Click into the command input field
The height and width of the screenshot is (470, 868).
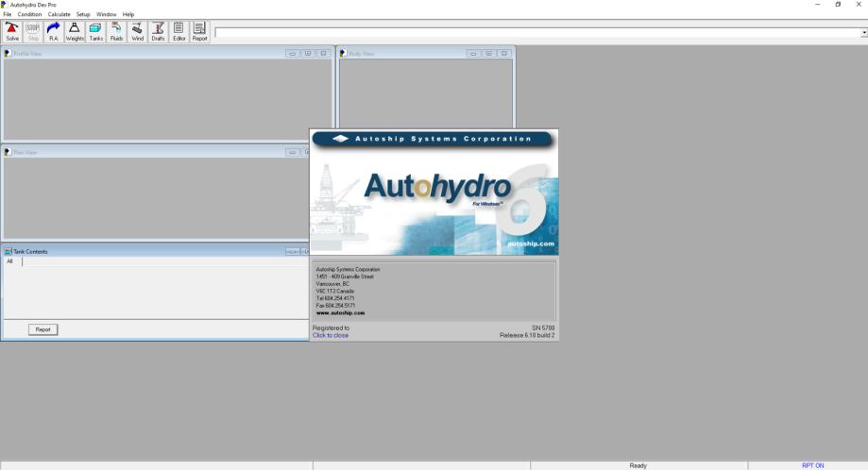pos(537,33)
